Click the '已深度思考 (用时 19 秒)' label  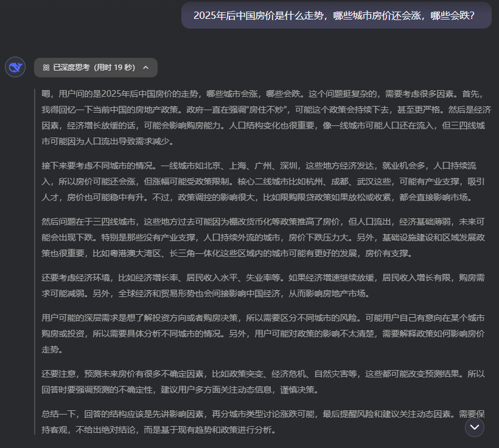click(x=94, y=68)
